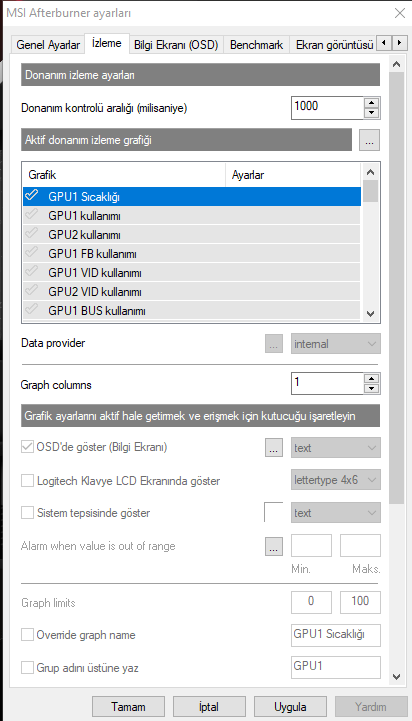This screenshot has width=412, height=721.
Task: Open the ellipsis button next to Data provider
Action: [x=274, y=344]
